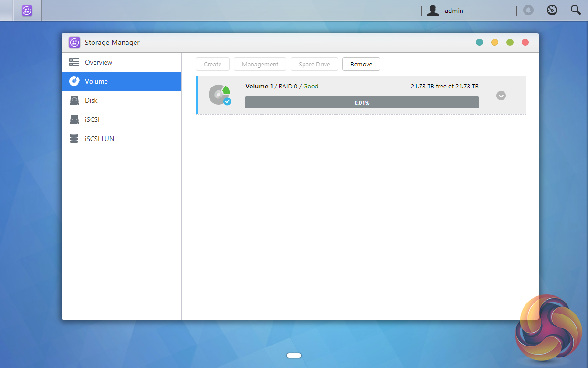This screenshot has height=368, width=588.
Task: Click the desktop page indicator at the bottom
Action: 294,355
